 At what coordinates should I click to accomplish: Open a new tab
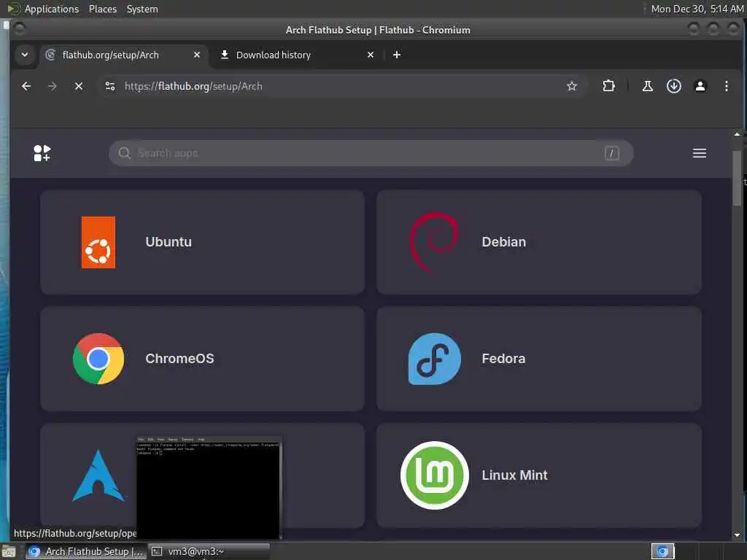[x=396, y=55]
